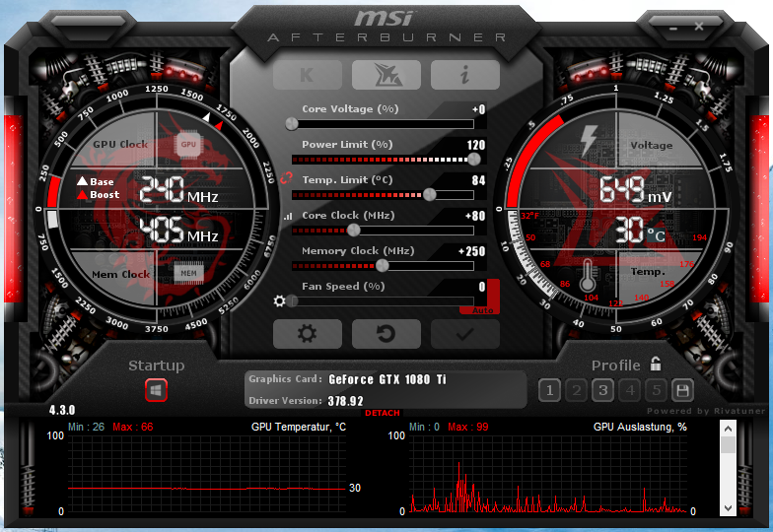Click the fan speed gear icon
The image size is (773, 532).
280,301
